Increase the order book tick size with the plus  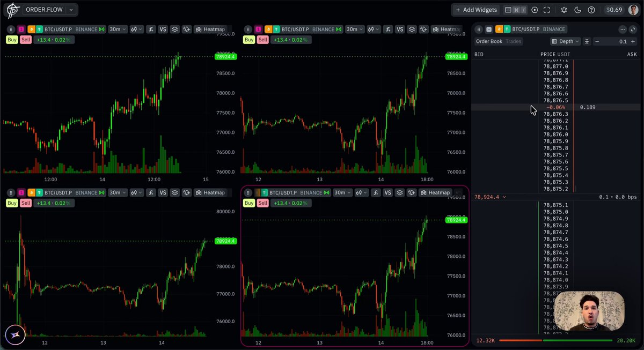(633, 41)
